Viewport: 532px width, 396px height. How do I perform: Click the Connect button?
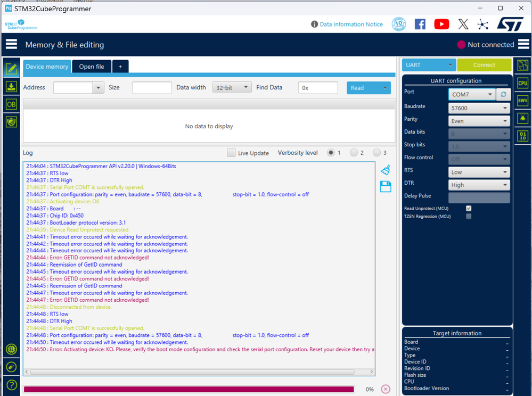(x=484, y=65)
